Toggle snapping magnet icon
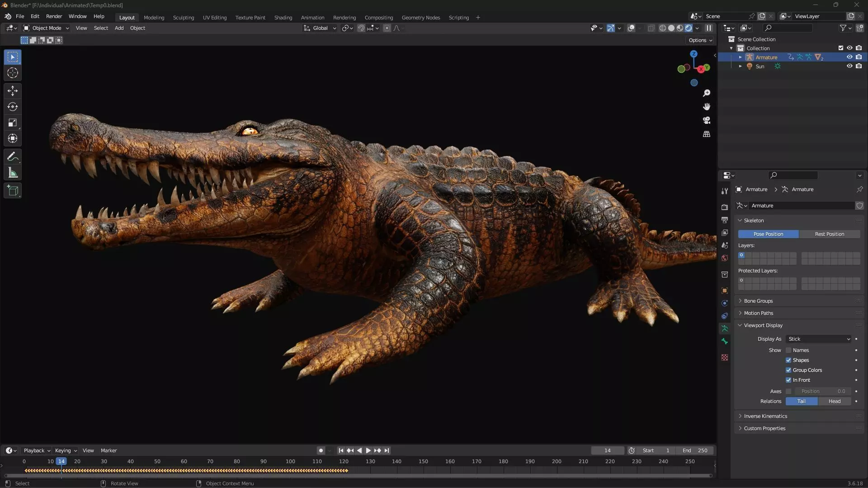Screen dimensions: 868x488 [x=361, y=28]
